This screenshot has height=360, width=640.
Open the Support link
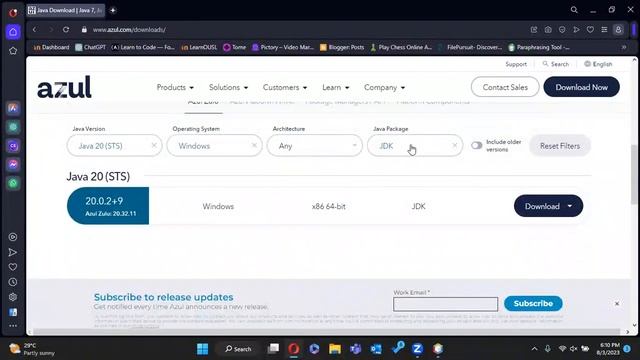pos(516,64)
